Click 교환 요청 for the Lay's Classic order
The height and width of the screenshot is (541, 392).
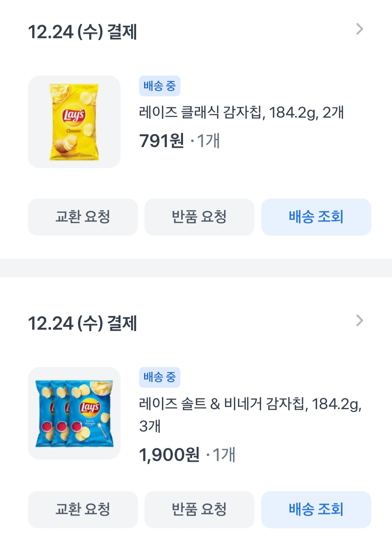tap(83, 217)
